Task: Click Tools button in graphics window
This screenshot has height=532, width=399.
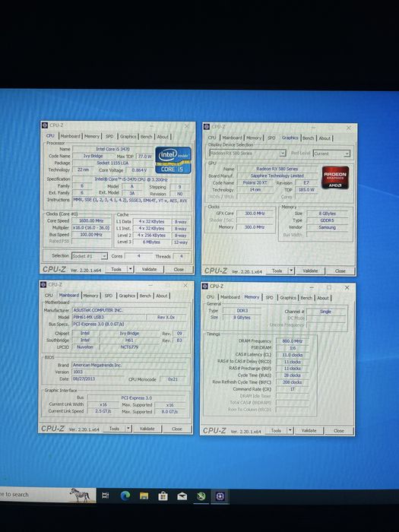Action: [277, 271]
